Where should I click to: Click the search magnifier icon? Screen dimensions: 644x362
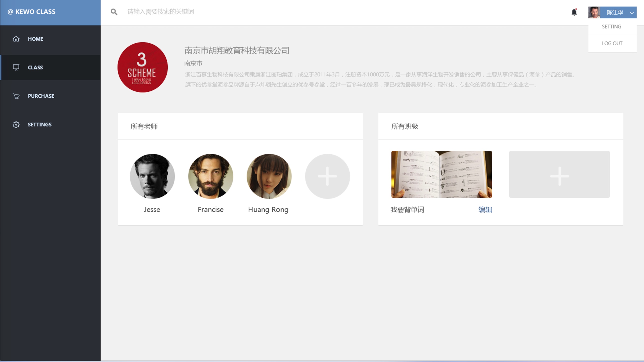pyautogui.click(x=114, y=12)
